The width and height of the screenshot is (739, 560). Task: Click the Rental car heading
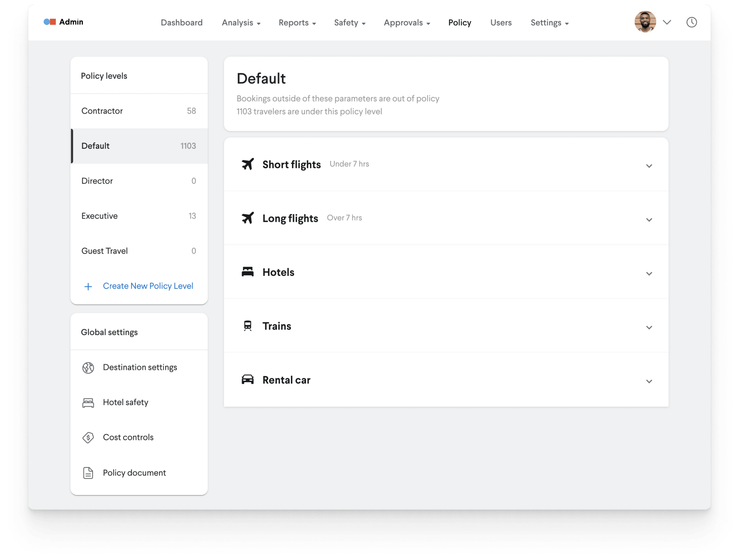point(286,380)
